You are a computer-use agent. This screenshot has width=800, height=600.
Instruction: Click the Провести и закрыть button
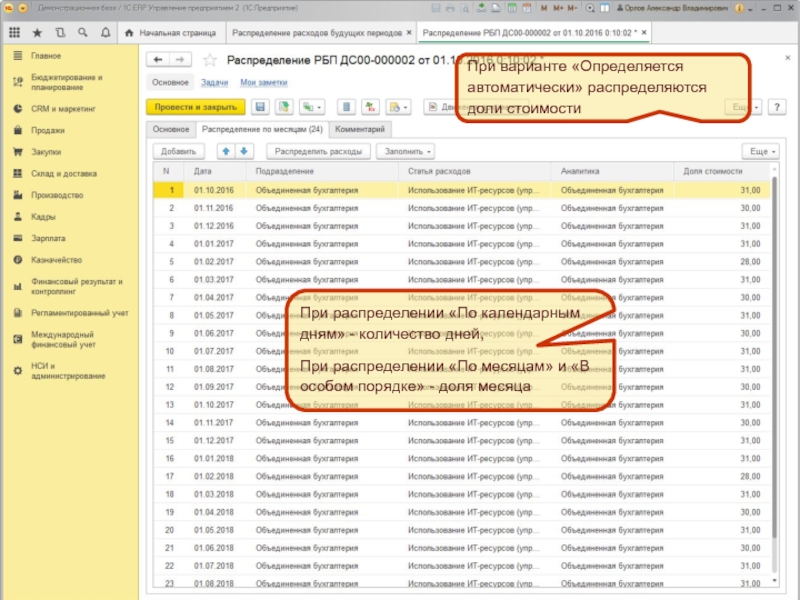(195, 107)
